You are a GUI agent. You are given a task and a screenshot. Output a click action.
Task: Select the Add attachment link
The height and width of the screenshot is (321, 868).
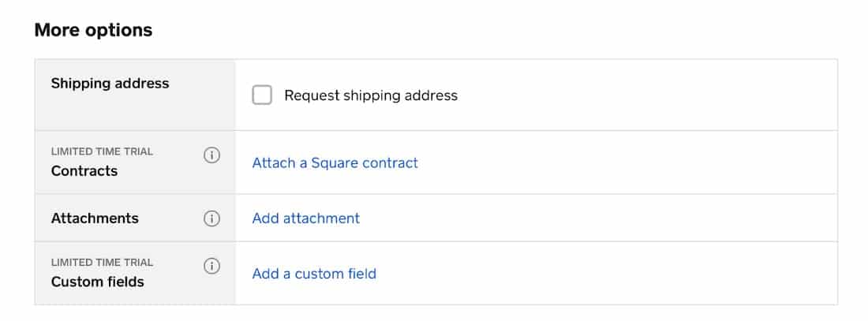point(305,218)
